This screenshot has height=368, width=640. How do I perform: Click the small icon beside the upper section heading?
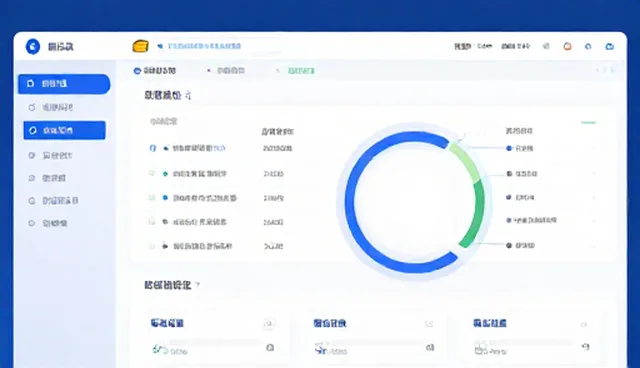click(188, 95)
